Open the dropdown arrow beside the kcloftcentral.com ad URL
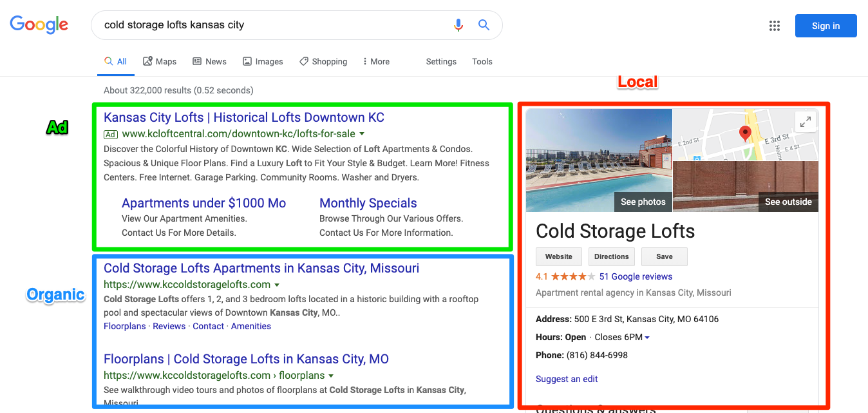The height and width of the screenshot is (413, 868). (x=362, y=134)
